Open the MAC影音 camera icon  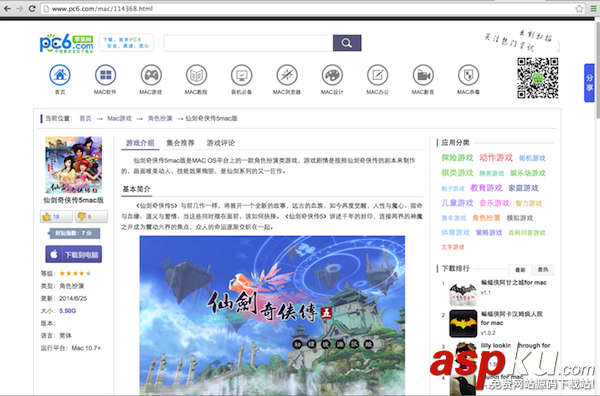[x=423, y=75]
